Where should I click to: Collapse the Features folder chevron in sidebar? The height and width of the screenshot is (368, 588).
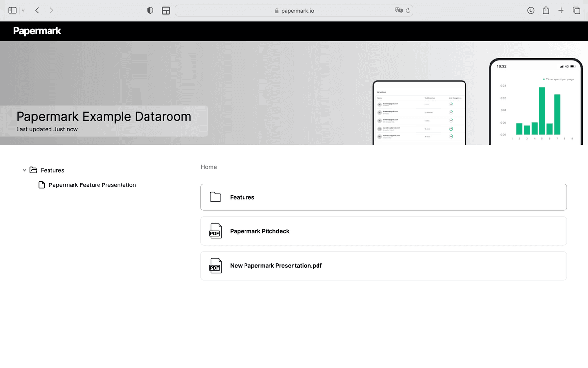[x=24, y=170]
